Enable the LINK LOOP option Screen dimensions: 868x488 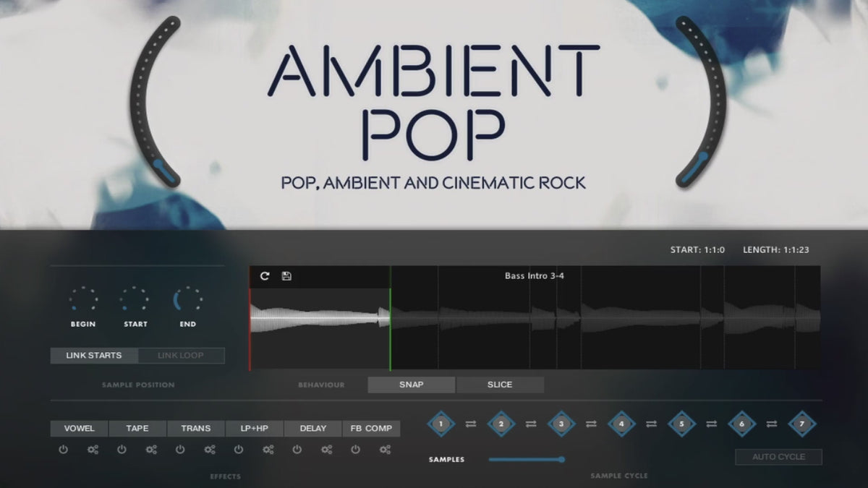pyautogui.click(x=181, y=356)
